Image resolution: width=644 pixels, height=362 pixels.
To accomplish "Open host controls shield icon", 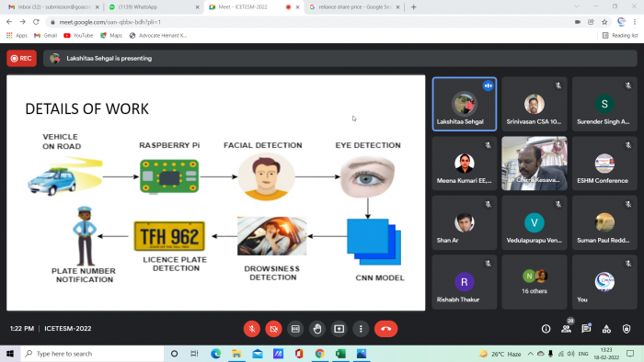I will (x=626, y=329).
